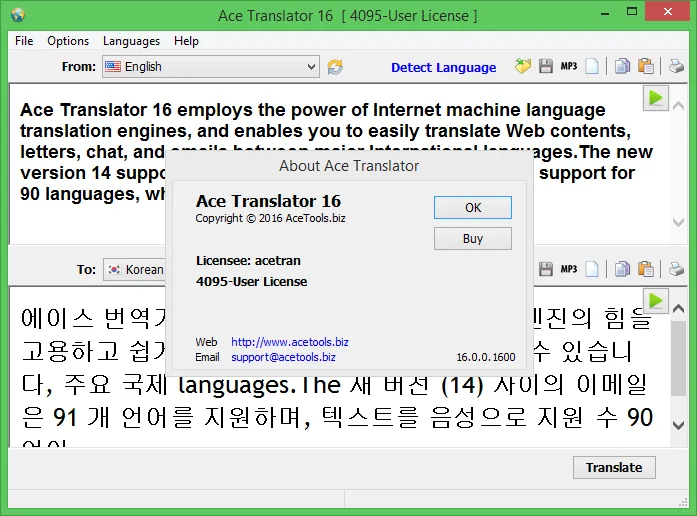Open the Languages menu
Image resolution: width=697 pixels, height=516 pixels.
[x=131, y=41]
